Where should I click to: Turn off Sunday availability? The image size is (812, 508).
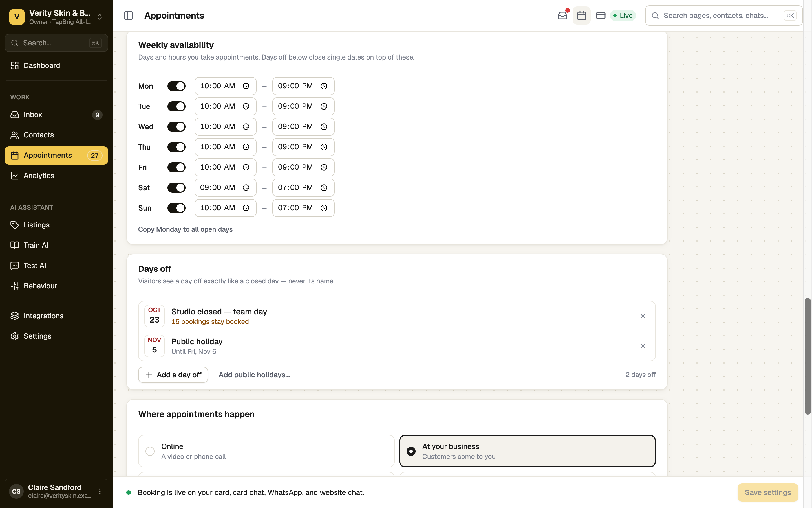[x=176, y=208]
